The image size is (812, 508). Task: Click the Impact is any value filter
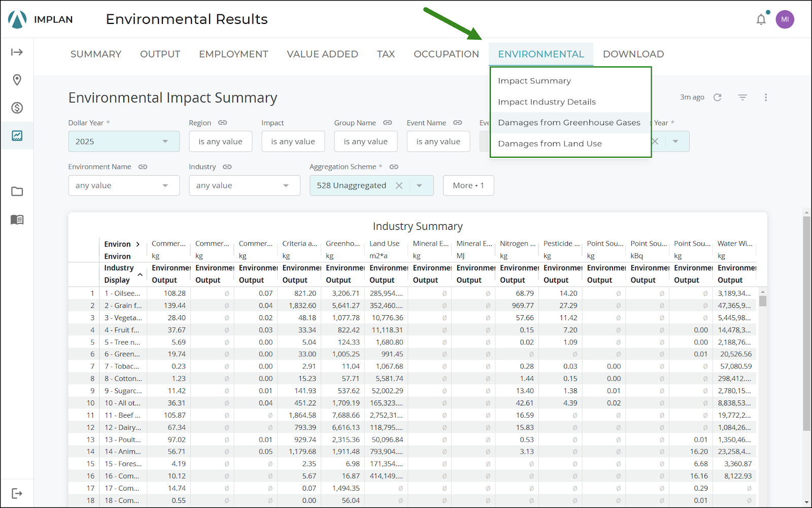[x=293, y=142]
